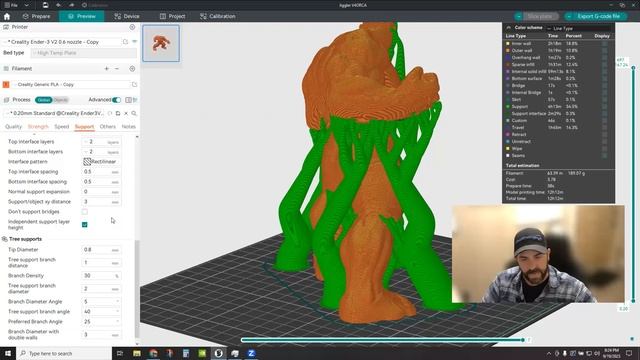Viewport: 640px width, 360px height.
Task: Open the Others settings tab
Action: point(108,127)
